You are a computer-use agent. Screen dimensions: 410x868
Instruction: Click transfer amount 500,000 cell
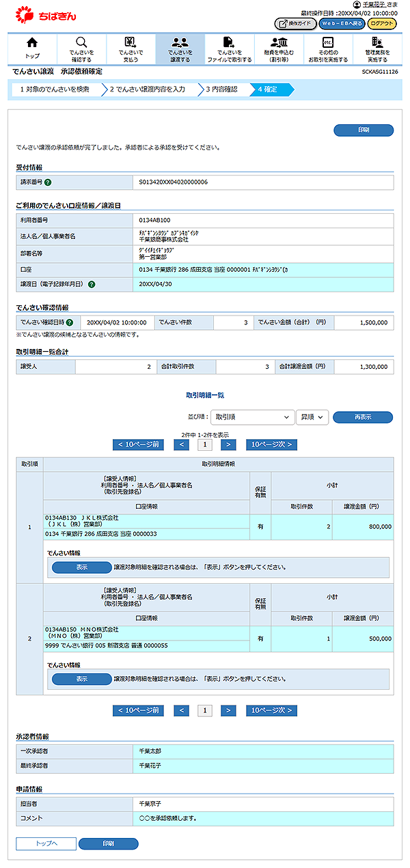(364, 639)
